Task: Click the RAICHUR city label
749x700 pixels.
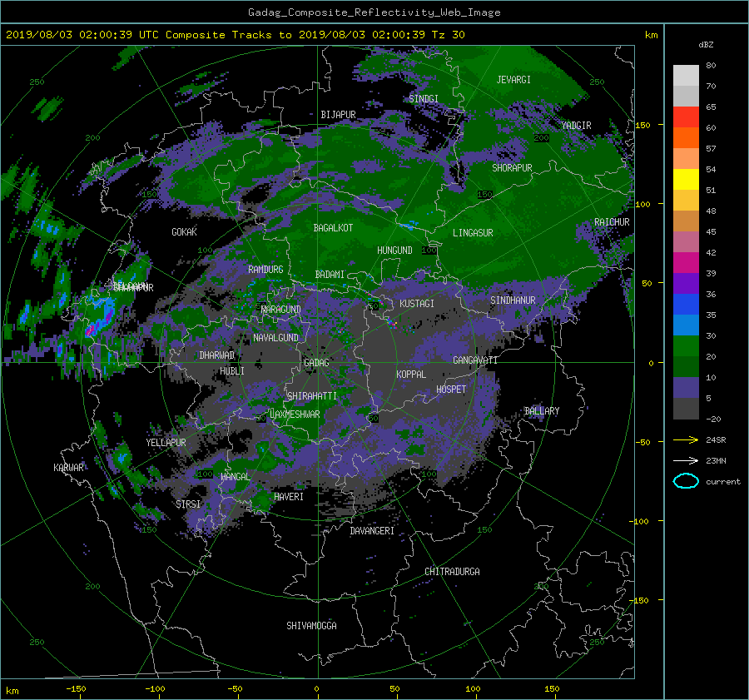Action: (x=612, y=222)
